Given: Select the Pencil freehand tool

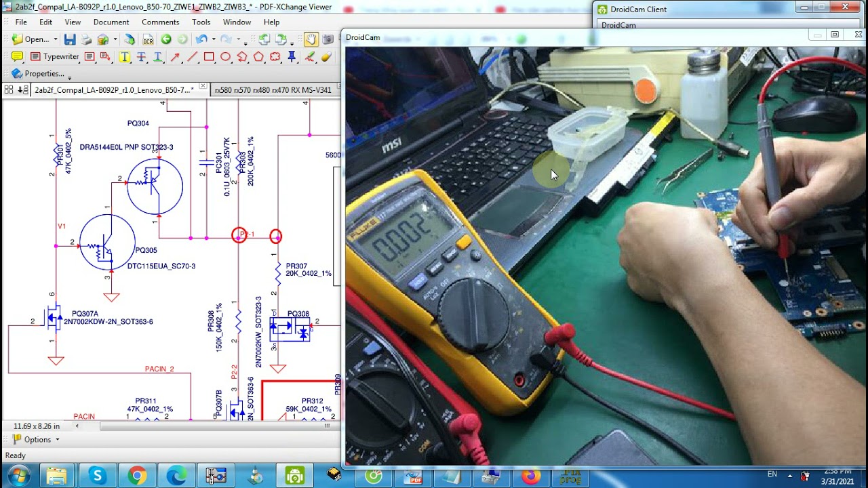Looking at the screenshot, I should 310,56.
